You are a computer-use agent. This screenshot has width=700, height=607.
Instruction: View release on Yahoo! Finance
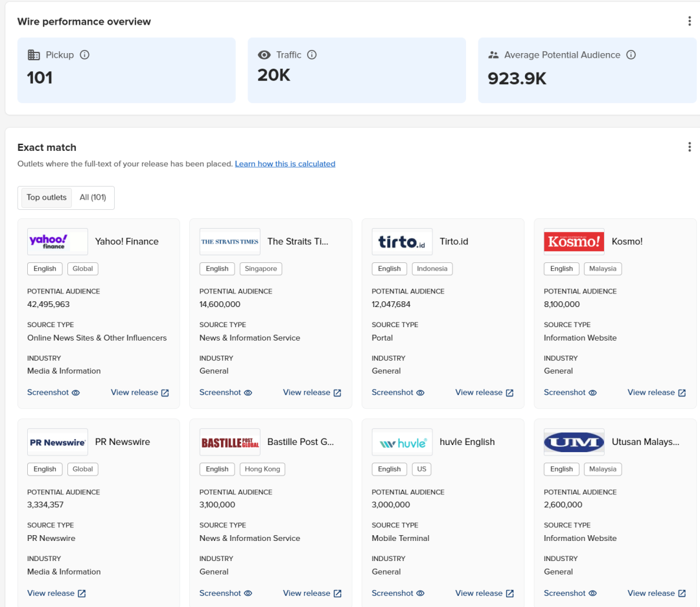[140, 393]
